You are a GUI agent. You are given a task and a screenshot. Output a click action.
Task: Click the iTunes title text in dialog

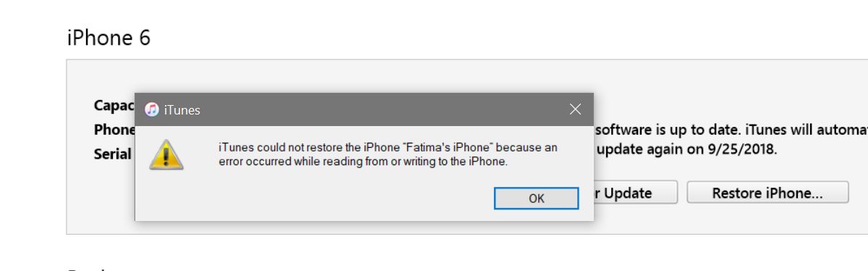pyautogui.click(x=182, y=110)
